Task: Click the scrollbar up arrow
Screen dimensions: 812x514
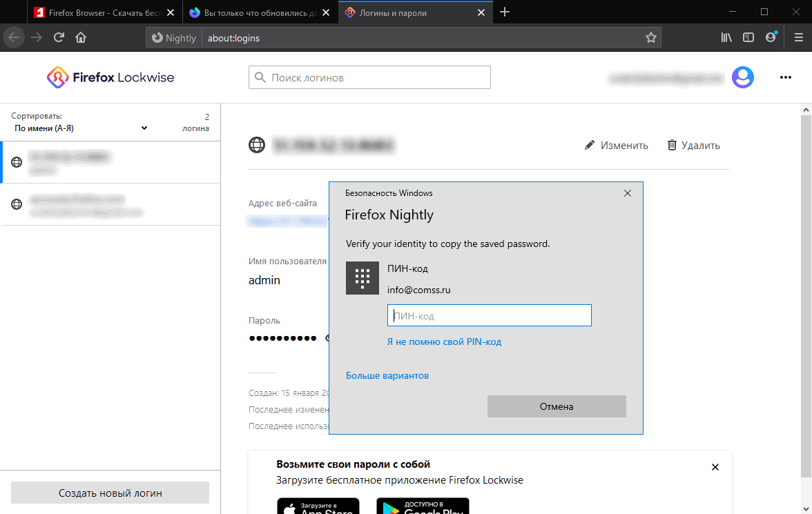Action: click(x=805, y=109)
